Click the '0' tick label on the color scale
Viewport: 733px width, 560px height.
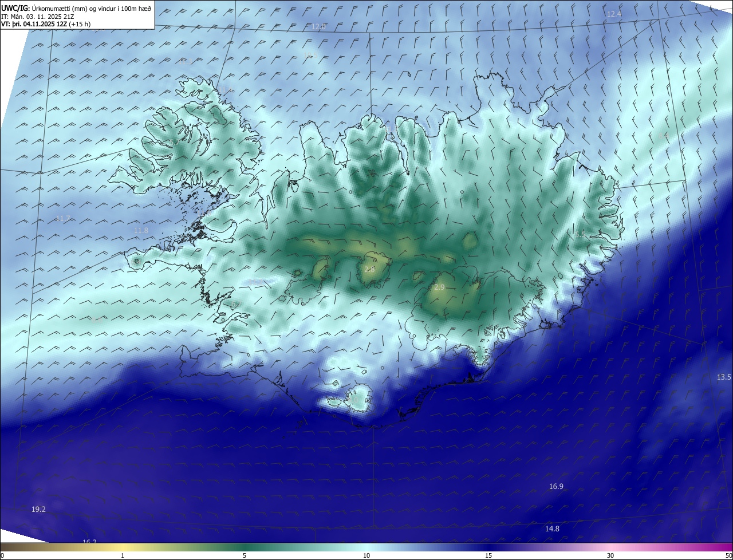tap(2, 555)
